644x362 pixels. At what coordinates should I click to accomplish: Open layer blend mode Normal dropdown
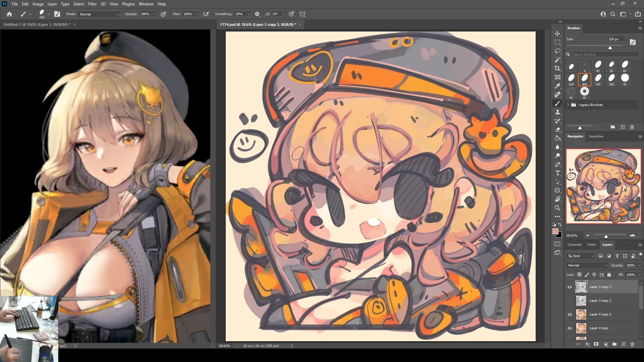[x=587, y=265]
